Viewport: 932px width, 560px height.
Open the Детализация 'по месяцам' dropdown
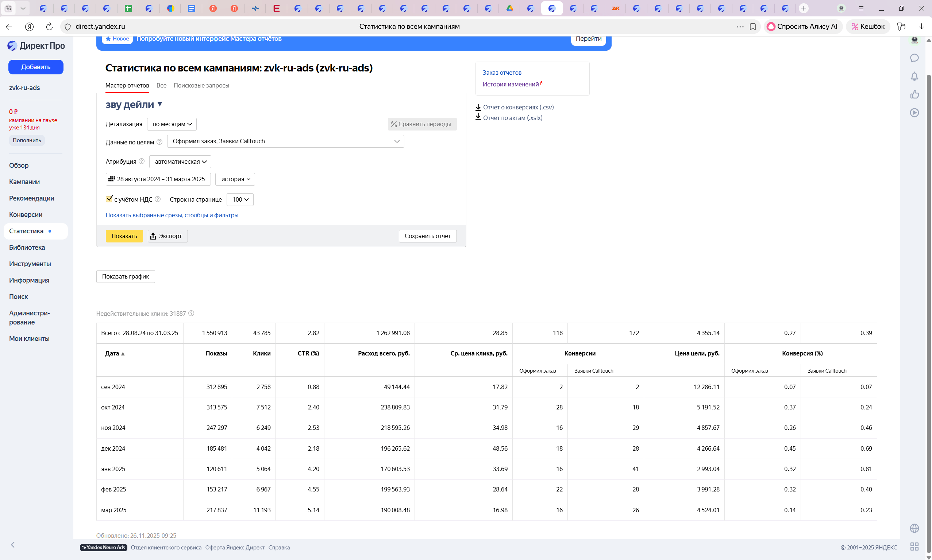[172, 124]
